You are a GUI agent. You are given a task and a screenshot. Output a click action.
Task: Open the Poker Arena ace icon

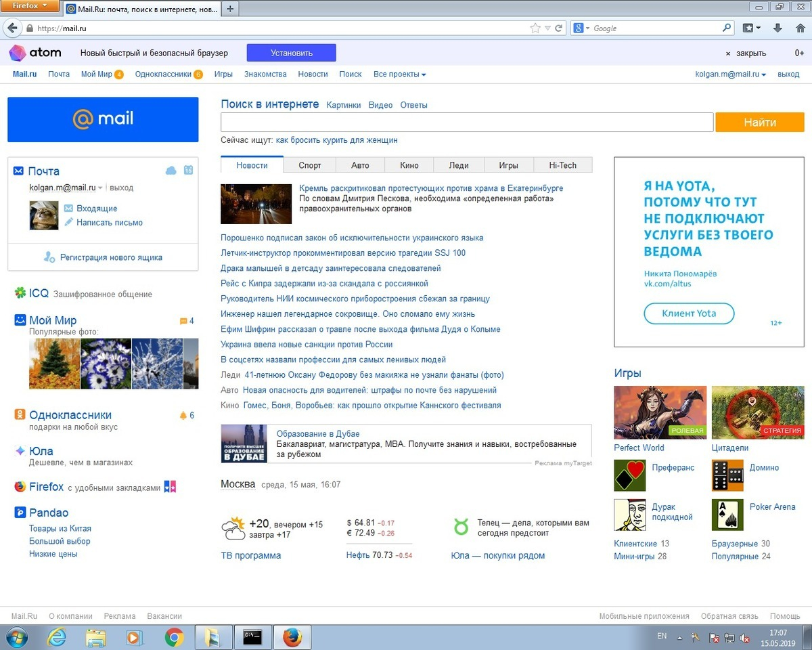(x=728, y=515)
